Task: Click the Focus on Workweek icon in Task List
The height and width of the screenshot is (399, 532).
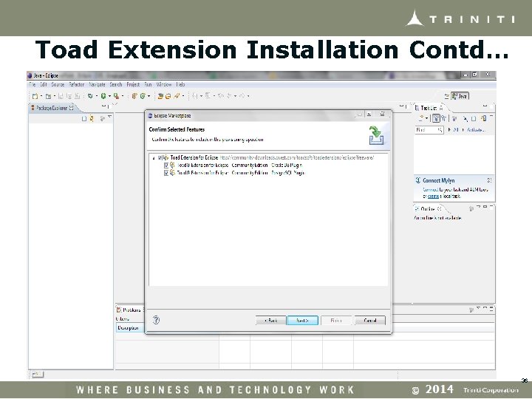Action: click(454, 119)
